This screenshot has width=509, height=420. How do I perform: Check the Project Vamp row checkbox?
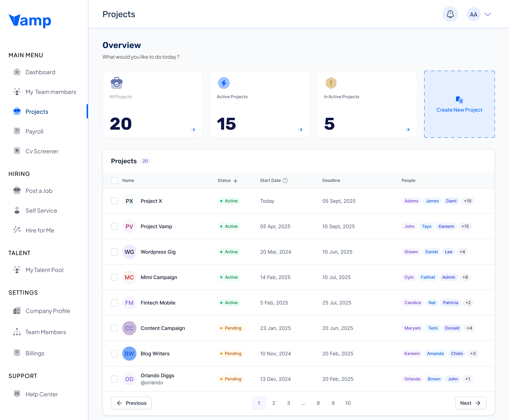pyautogui.click(x=115, y=226)
